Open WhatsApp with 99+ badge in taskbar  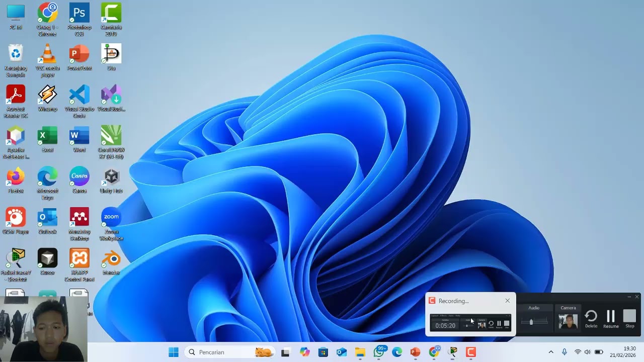pyautogui.click(x=379, y=352)
